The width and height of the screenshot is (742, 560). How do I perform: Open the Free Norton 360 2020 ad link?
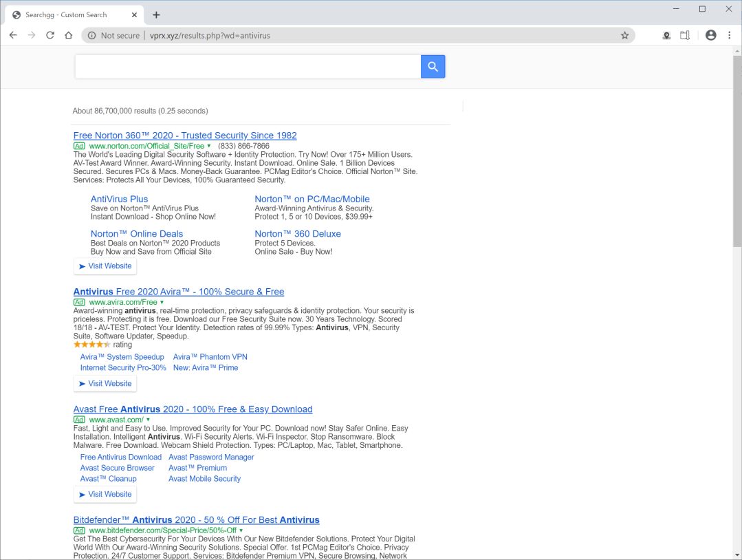(185, 136)
